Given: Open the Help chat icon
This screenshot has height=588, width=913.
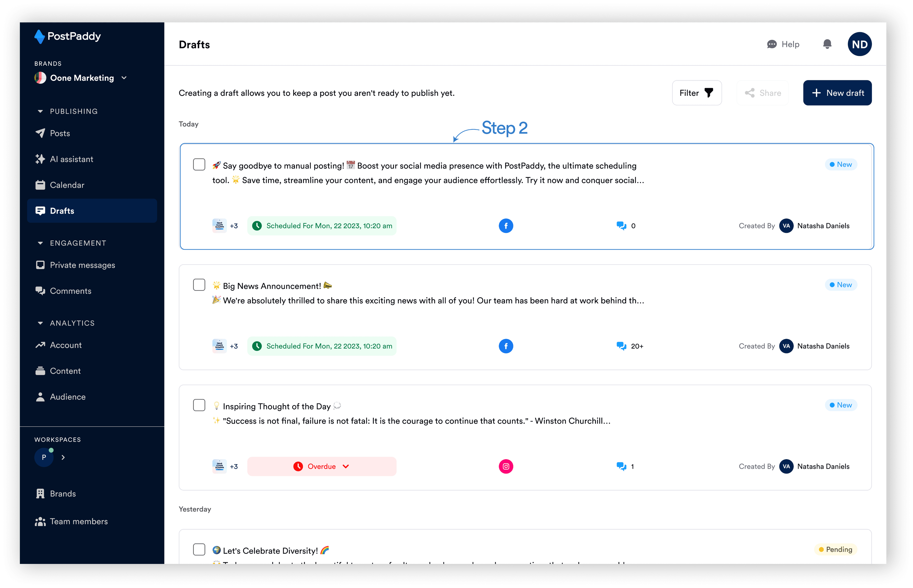Looking at the screenshot, I should tap(772, 44).
